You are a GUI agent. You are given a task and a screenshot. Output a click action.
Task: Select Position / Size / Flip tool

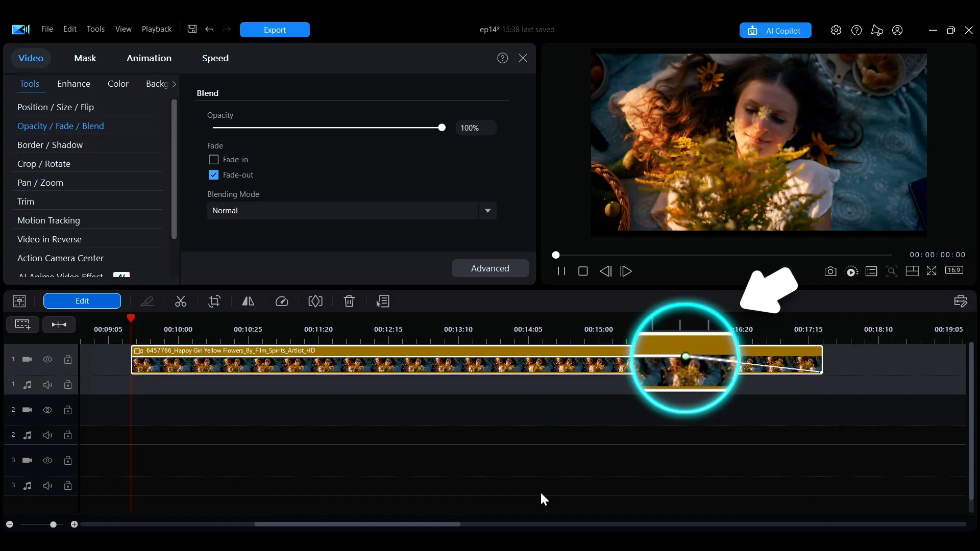(x=56, y=107)
